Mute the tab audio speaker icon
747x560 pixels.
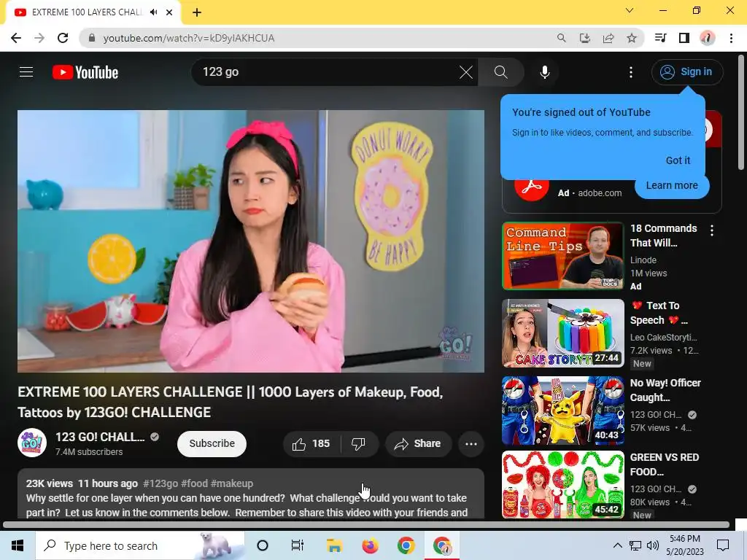click(153, 12)
